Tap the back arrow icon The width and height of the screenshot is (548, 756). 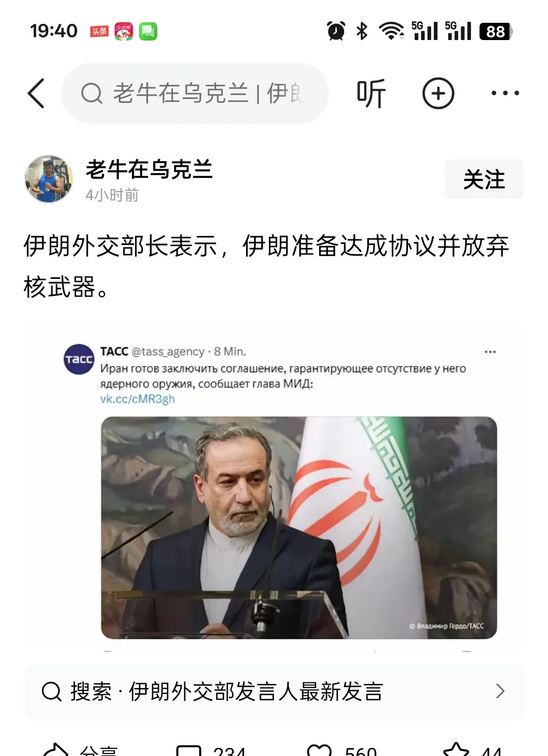36,93
